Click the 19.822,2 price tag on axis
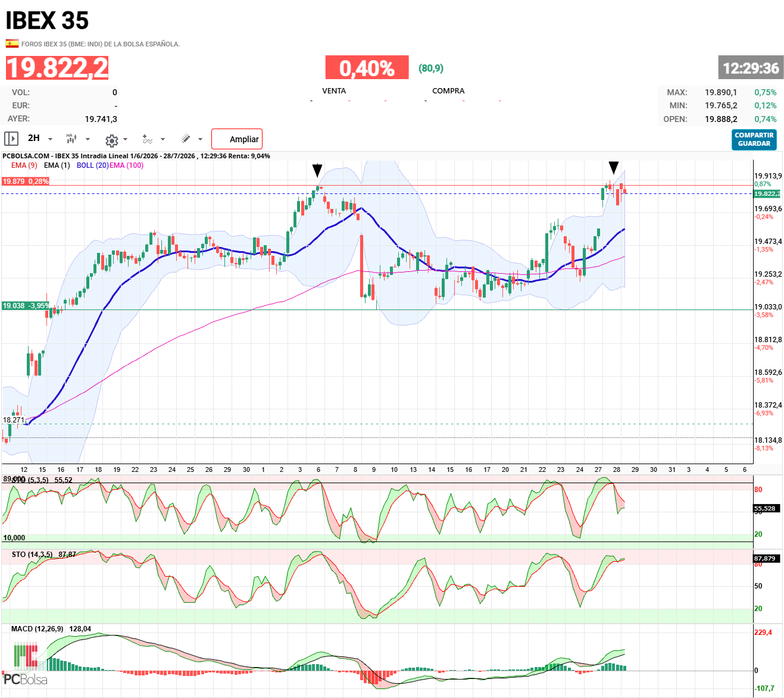This screenshot has width=784, height=698. point(767,193)
